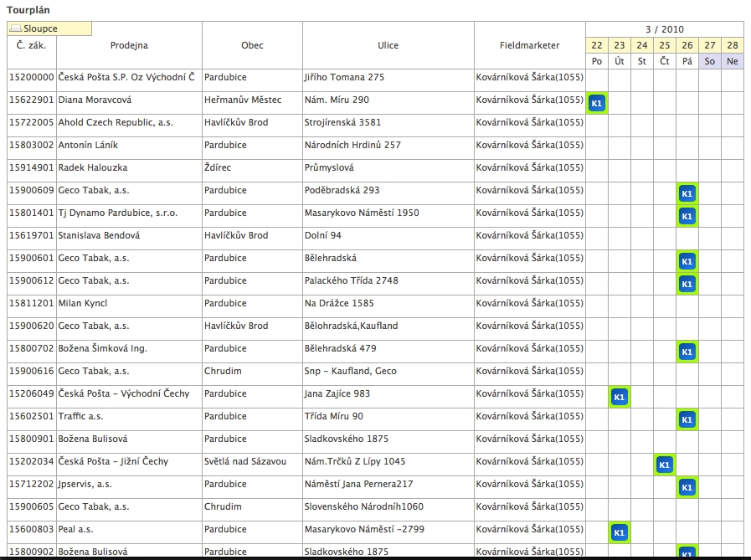Select day 23 in calendar header

(620, 45)
